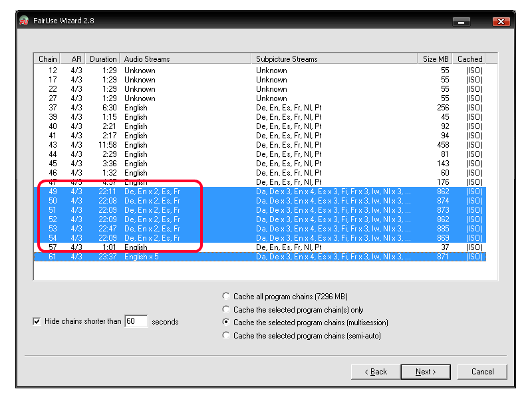Select chain 40 with duration 2:21
Image resolution: width=532 pixels, height=399 pixels.
260,126
